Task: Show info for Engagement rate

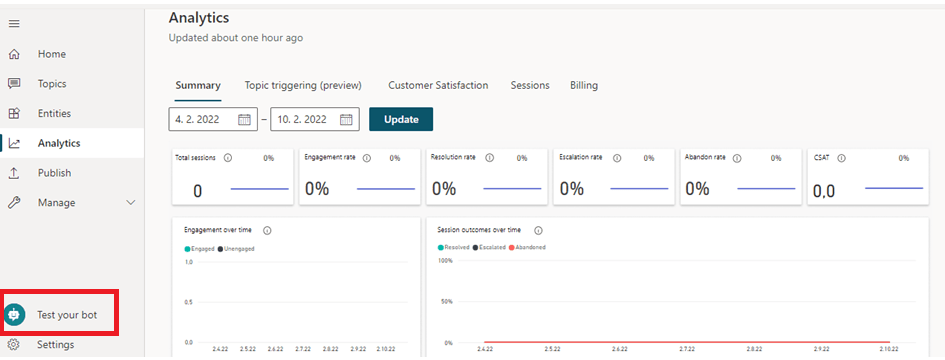Action: [x=367, y=158]
